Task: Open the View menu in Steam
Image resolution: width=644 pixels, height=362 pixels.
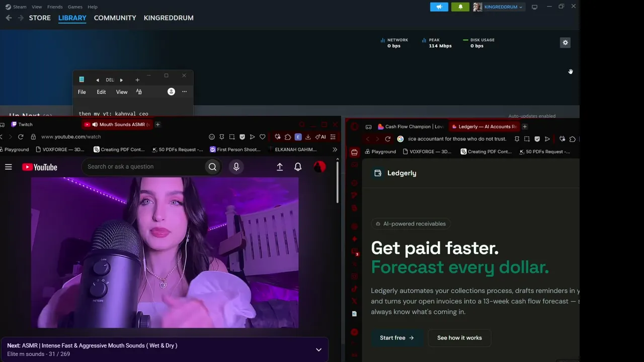Action: (37, 7)
